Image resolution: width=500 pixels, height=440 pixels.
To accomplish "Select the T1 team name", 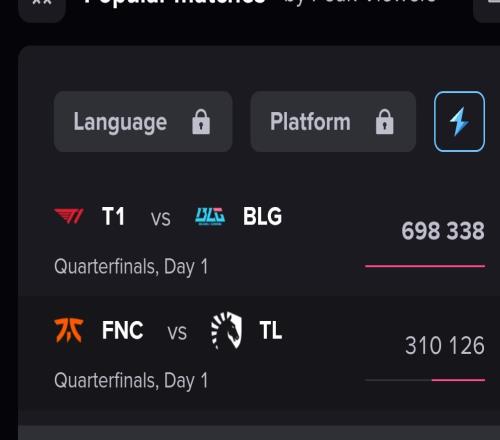I will (113, 217).
